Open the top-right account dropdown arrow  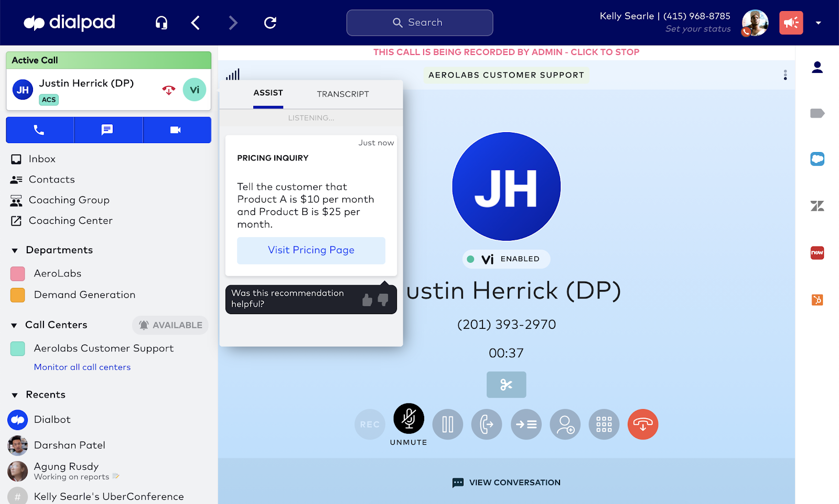tap(819, 23)
